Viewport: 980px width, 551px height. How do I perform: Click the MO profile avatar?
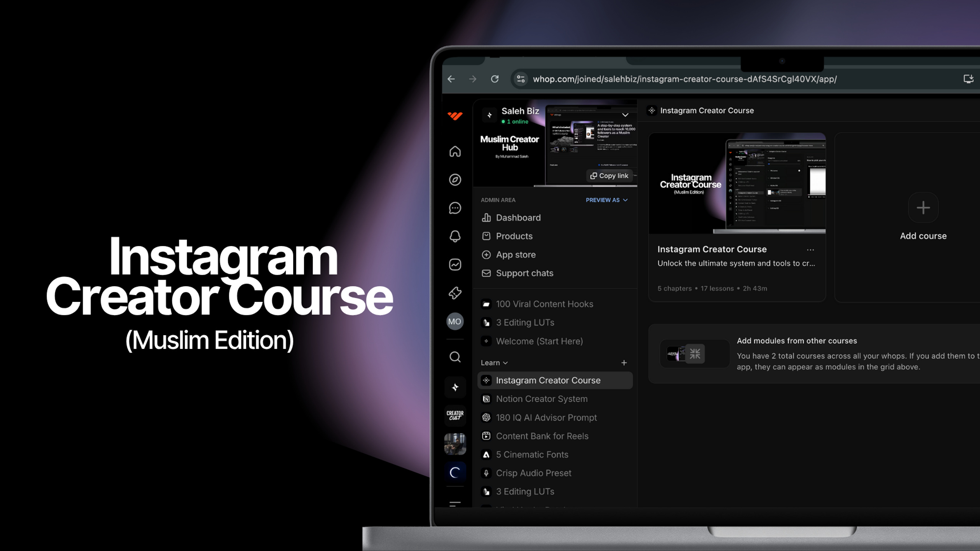click(x=455, y=321)
